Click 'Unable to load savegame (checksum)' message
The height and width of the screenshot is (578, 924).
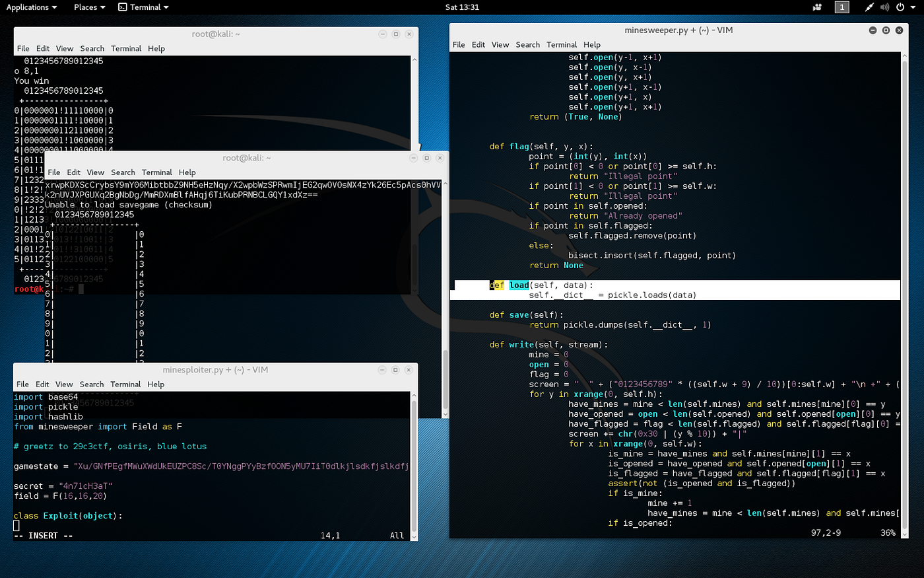click(x=129, y=205)
